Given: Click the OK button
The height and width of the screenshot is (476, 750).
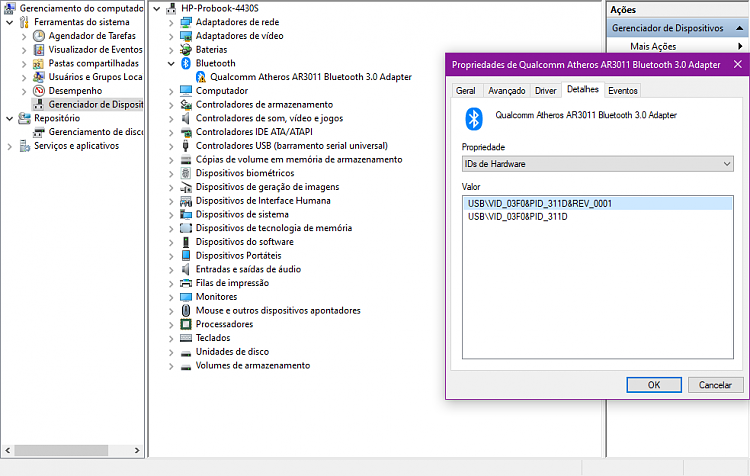Looking at the screenshot, I should coord(654,385).
